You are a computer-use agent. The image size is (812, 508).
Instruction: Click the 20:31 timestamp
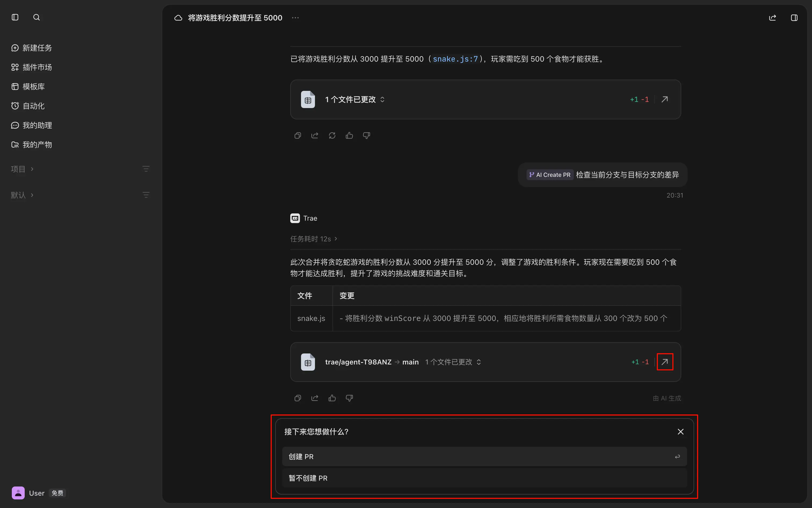(x=675, y=195)
